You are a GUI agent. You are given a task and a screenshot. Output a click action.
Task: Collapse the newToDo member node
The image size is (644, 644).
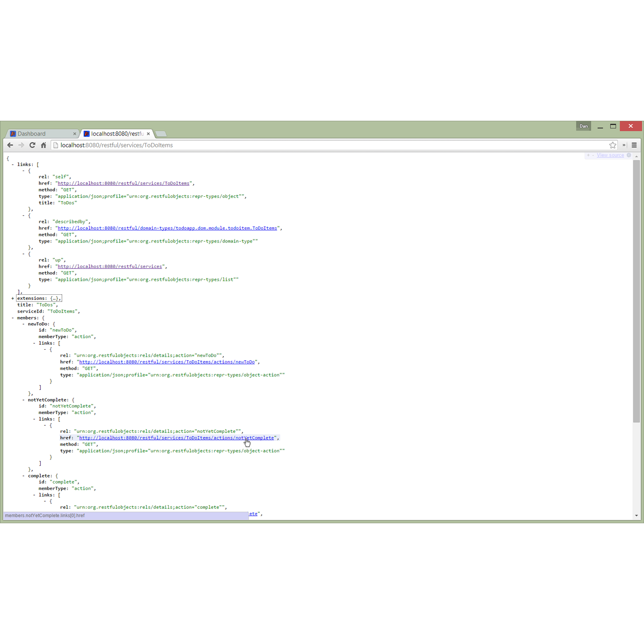(24, 324)
